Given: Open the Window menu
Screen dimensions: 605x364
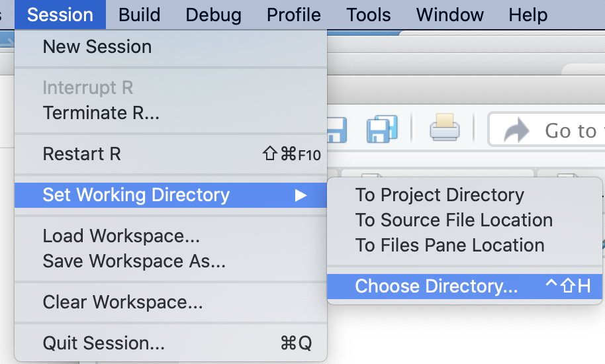Looking at the screenshot, I should tap(449, 15).
